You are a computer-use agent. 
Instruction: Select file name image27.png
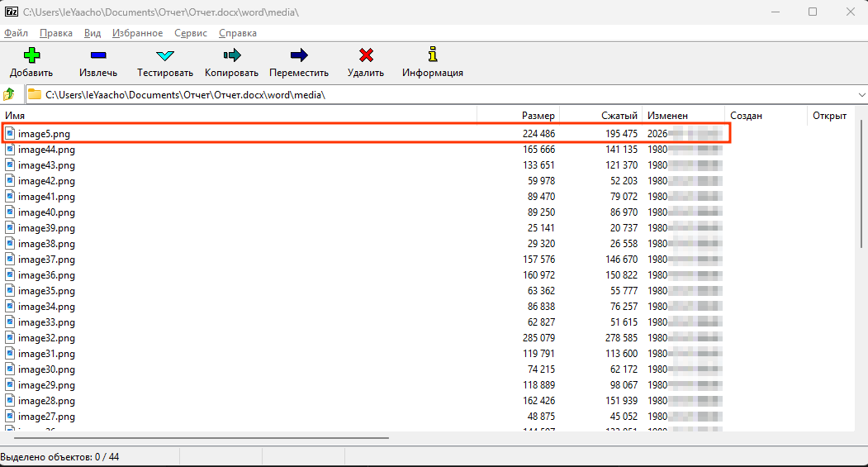click(x=46, y=416)
